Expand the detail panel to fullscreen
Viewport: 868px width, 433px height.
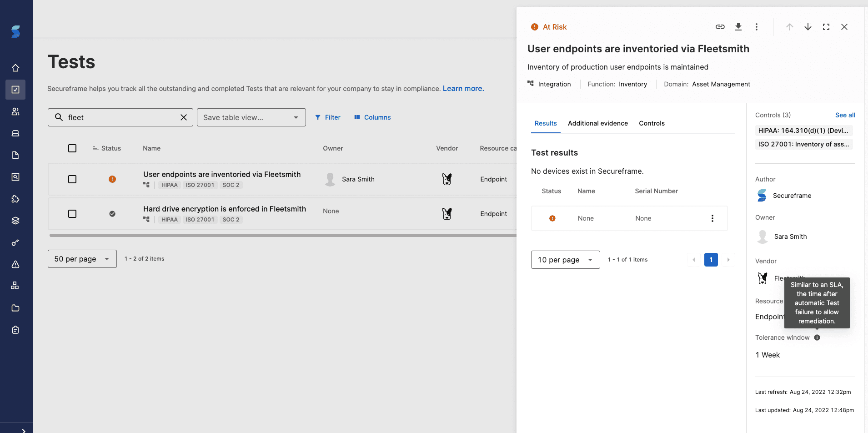(x=826, y=27)
